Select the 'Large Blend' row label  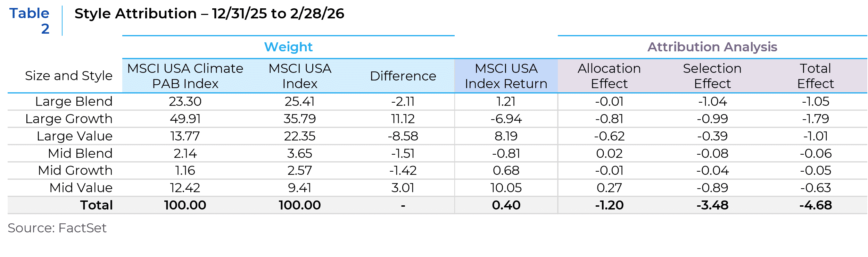point(74,102)
